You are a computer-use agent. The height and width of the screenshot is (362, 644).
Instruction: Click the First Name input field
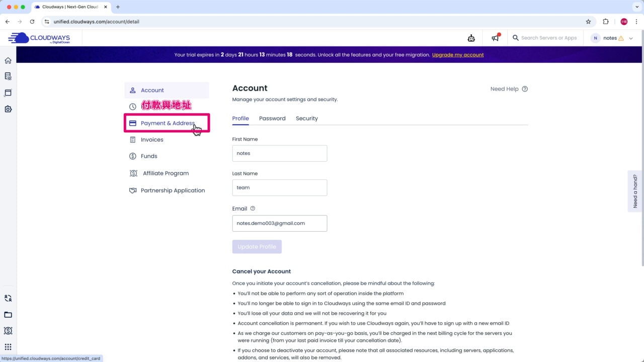[279, 153]
